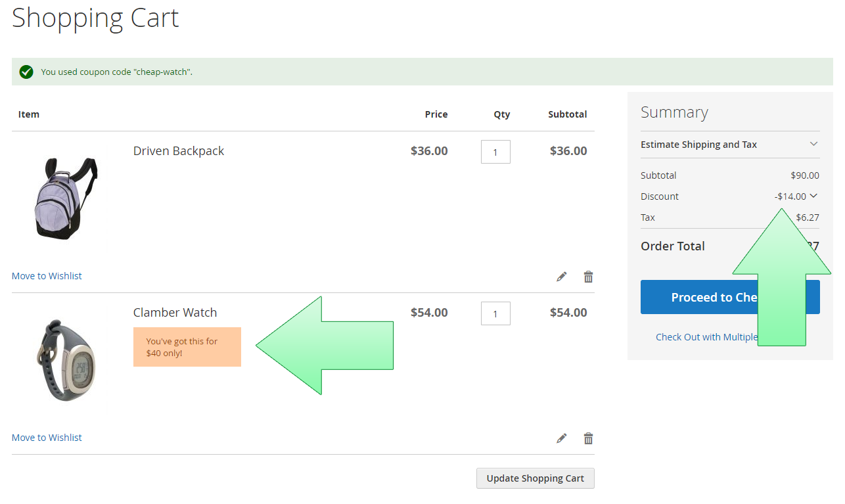Click Update Shopping Cart button
Viewport: 845px width, 504px height.
pos(535,478)
